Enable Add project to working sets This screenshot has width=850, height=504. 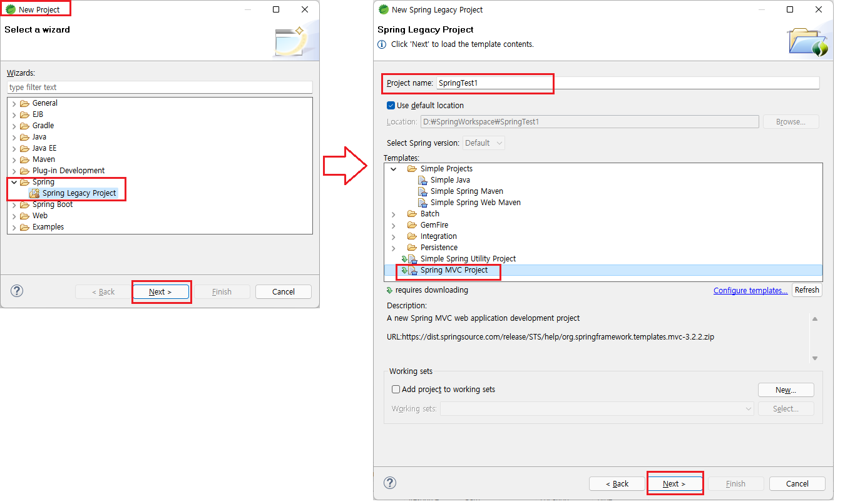(396, 389)
